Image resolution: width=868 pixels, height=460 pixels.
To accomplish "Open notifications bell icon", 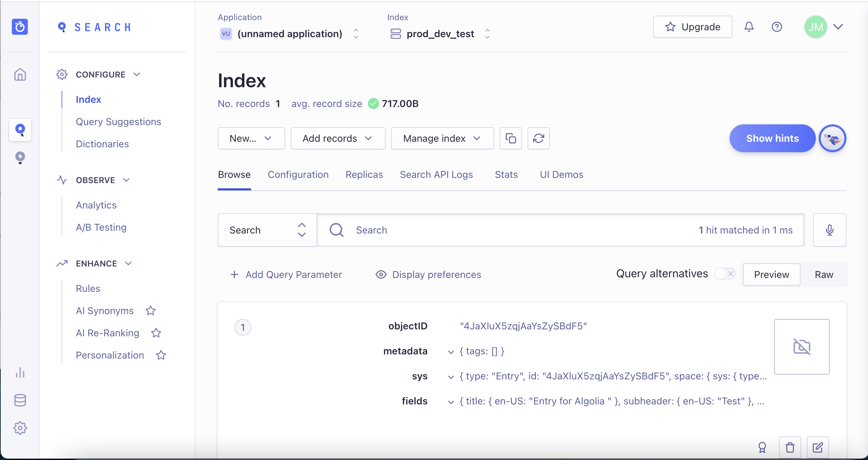I will point(749,27).
